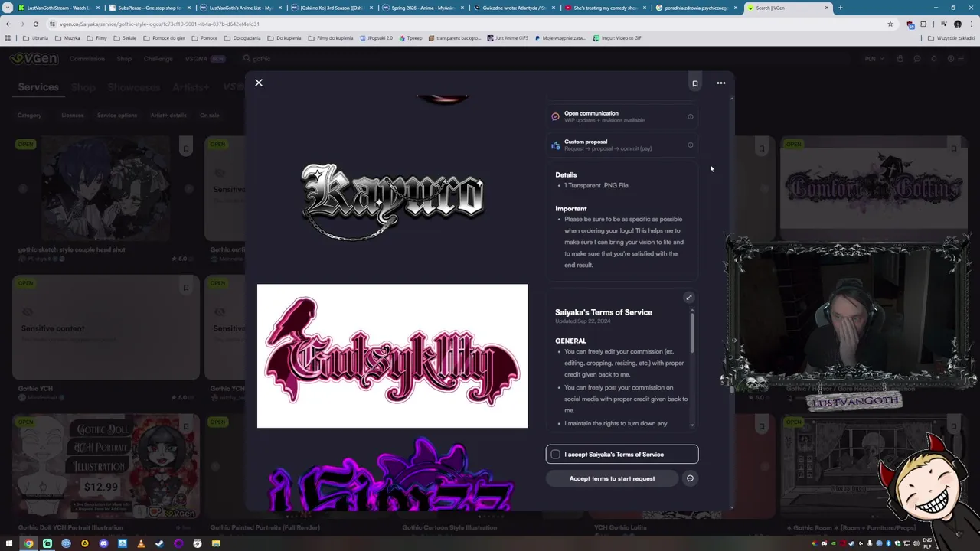Click the Open communication chat icon
The image size is (980, 551).
pos(555,117)
